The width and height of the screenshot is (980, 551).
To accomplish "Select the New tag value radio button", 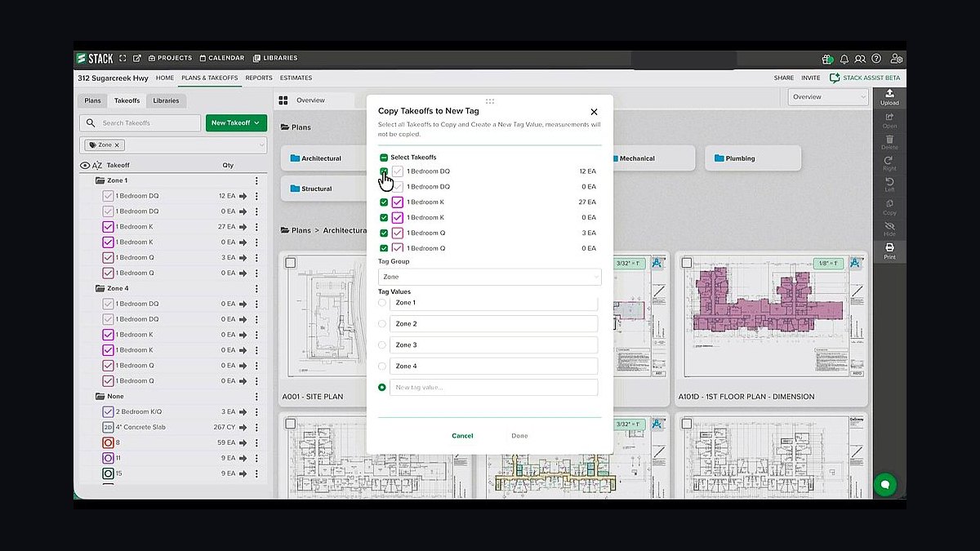I will [382, 388].
